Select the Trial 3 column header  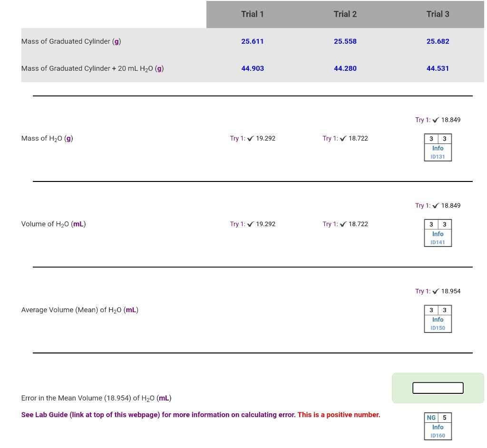[x=438, y=14]
